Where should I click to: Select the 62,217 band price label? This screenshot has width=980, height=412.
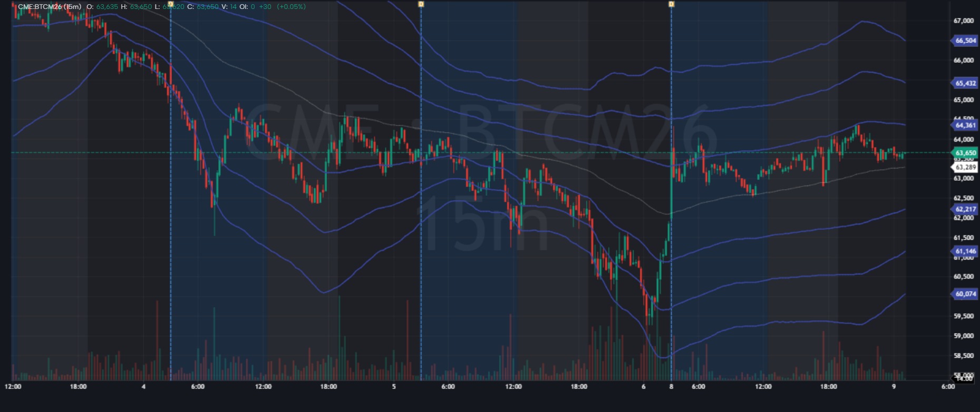965,209
